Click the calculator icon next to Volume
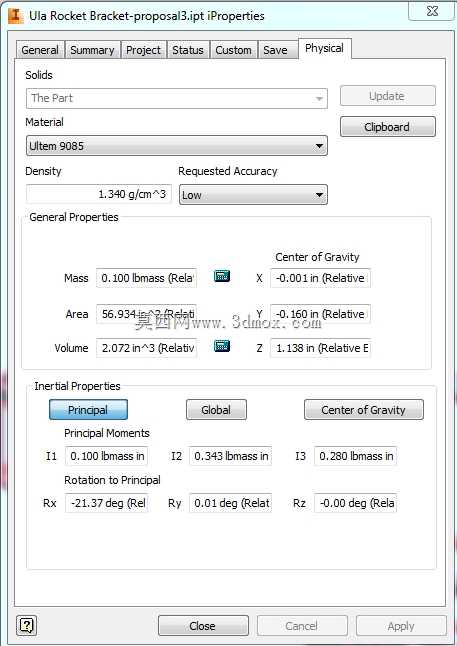The width and height of the screenshot is (457, 646). (222, 346)
